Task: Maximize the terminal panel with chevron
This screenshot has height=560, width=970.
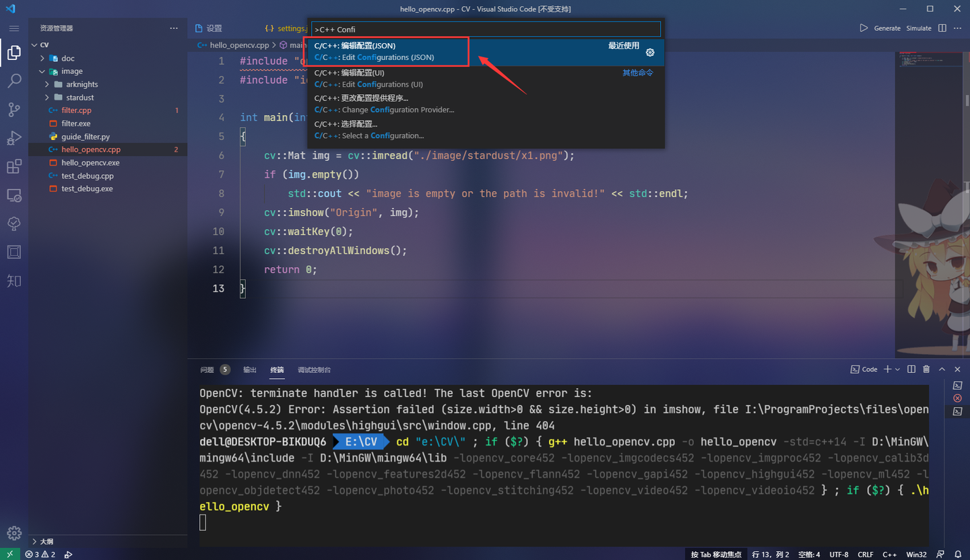Action: tap(942, 369)
